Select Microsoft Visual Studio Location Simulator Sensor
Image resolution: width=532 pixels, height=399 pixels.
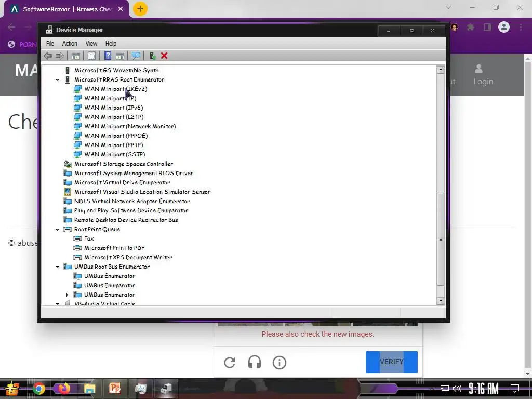point(142,192)
